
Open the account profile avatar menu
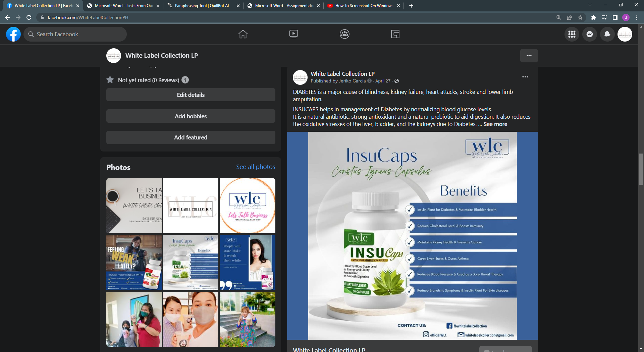tap(625, 34)
